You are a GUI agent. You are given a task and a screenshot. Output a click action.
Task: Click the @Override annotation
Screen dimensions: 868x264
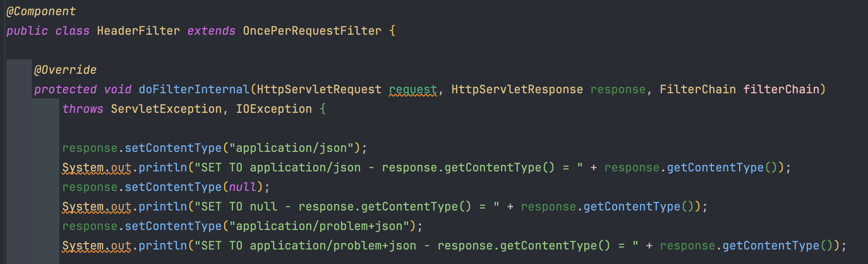coord(65,70)
